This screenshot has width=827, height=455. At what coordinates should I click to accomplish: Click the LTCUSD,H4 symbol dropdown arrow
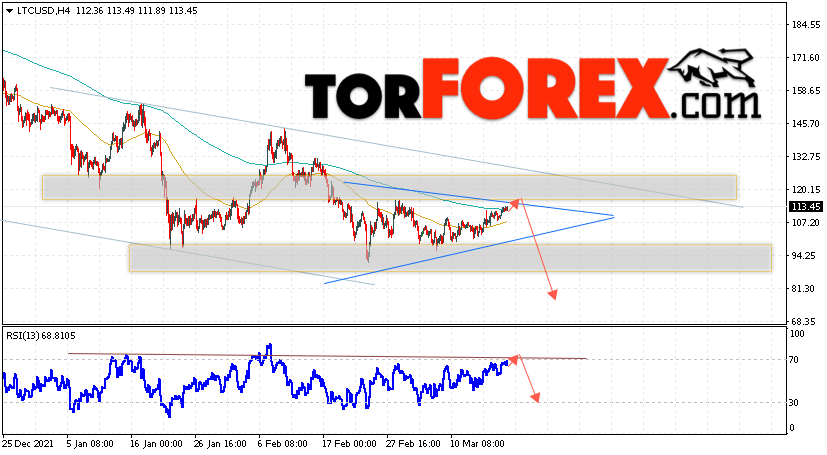[x=9, y=11]
